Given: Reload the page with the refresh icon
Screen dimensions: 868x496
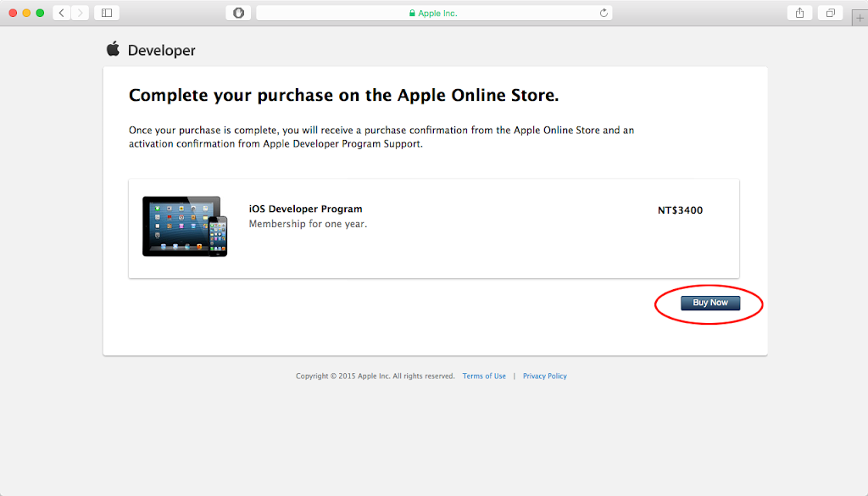Looking at the screenshot, I should click(x=604, y=13).
